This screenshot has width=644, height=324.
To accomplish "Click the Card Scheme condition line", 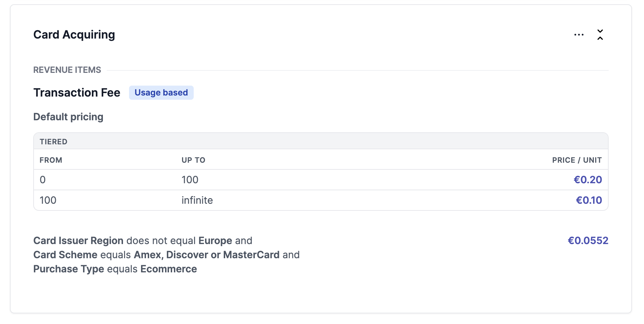I will point(166,255).
